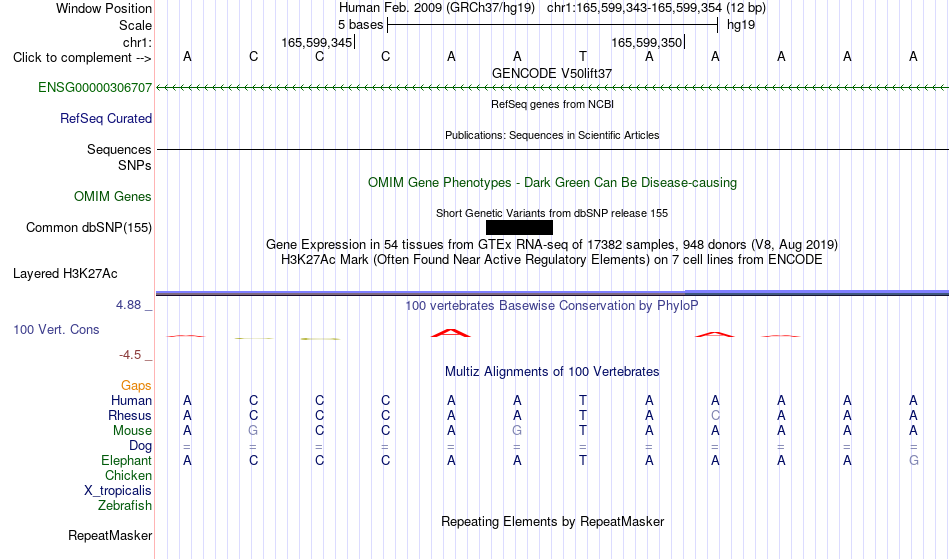Select the X_tropicalis species row label
This screenshot has width=950, height=559.
pyautogui.click(x=118, y=491)
